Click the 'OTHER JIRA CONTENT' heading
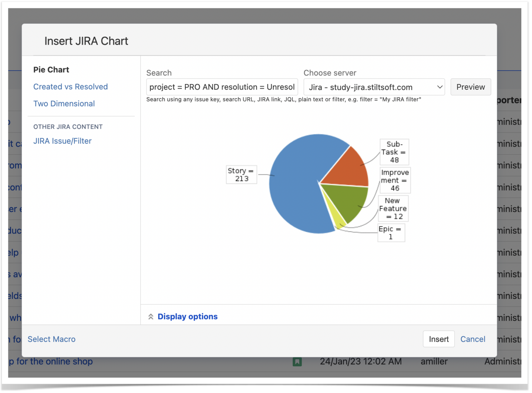532x393 pixels. (68, 127)
